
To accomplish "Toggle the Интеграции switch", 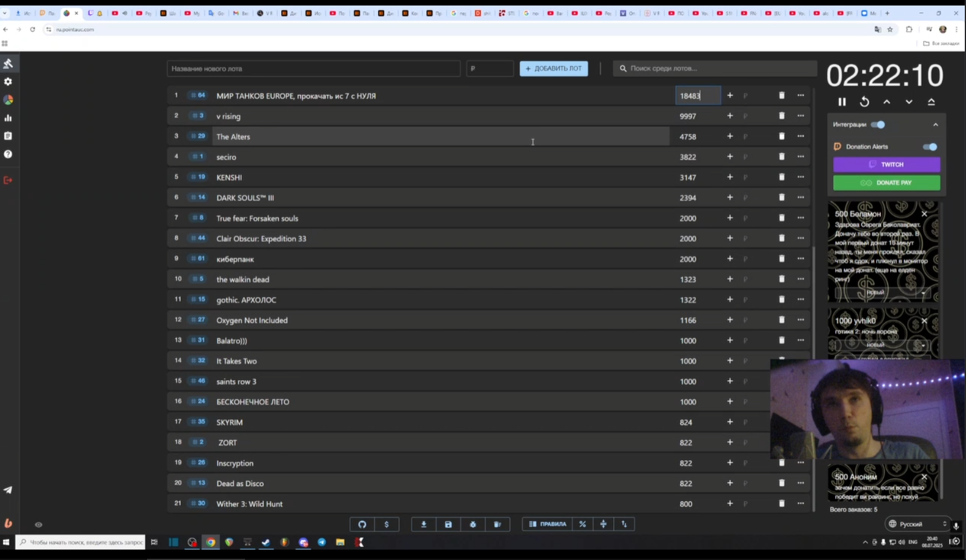I will [878, 125].
